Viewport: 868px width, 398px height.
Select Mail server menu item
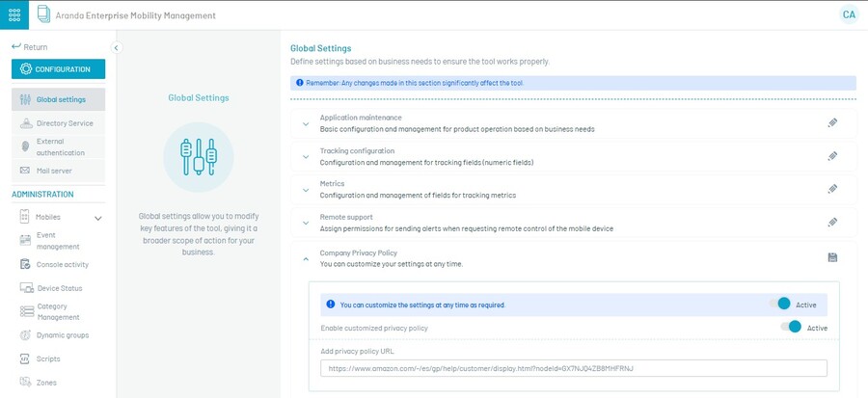(54, 171)
